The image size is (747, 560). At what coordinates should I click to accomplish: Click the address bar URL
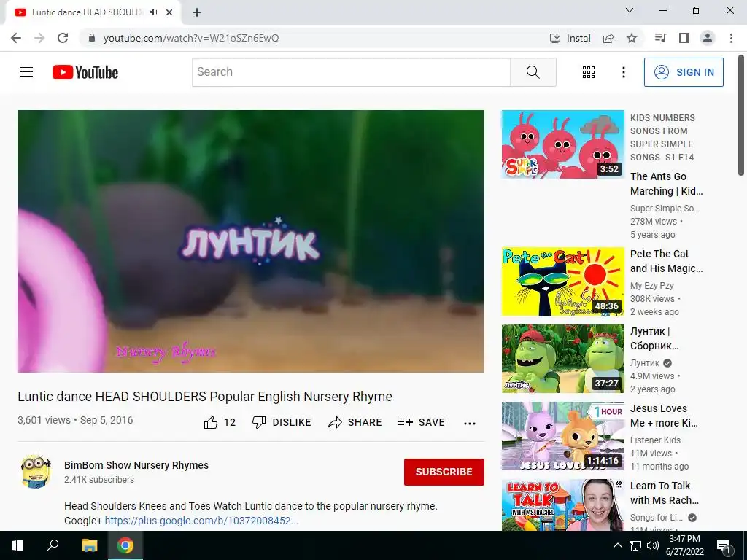click(x=191, y=38)
